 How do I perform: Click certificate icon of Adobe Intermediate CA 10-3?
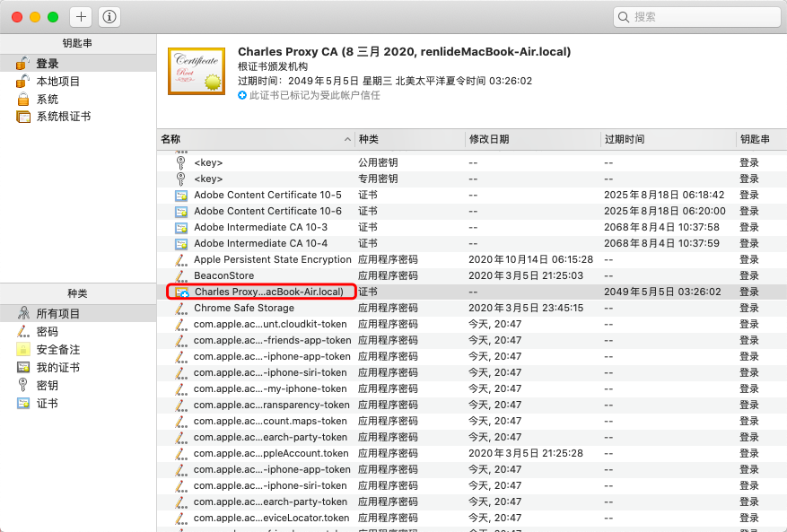(181, 227)
